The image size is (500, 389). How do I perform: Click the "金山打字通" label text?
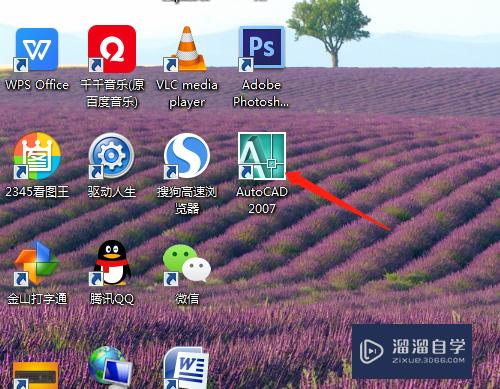tap(37, 299)
